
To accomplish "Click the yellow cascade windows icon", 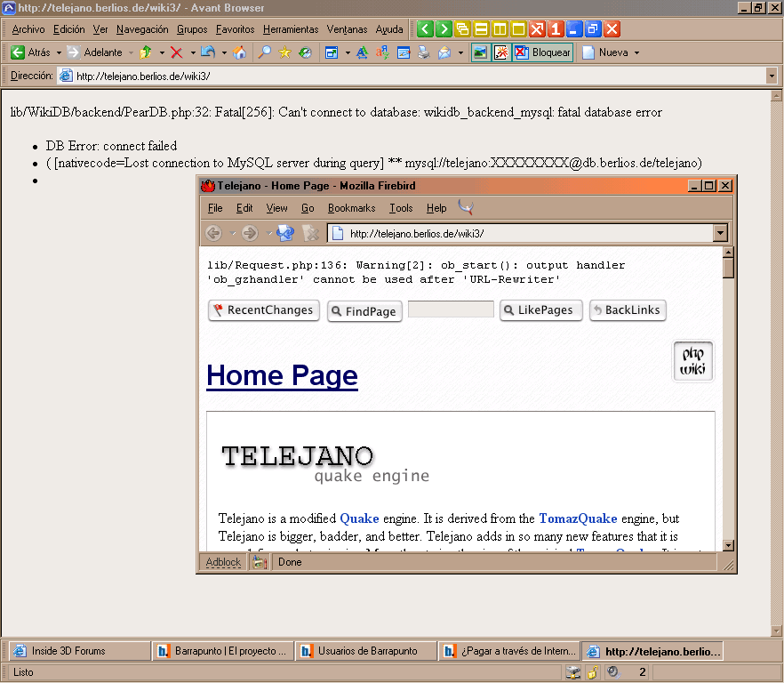I will coord(462,29).
